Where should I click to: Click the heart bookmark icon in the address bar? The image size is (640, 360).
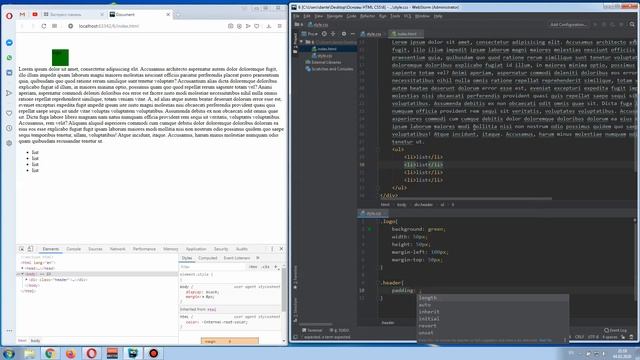click(257, 26)
